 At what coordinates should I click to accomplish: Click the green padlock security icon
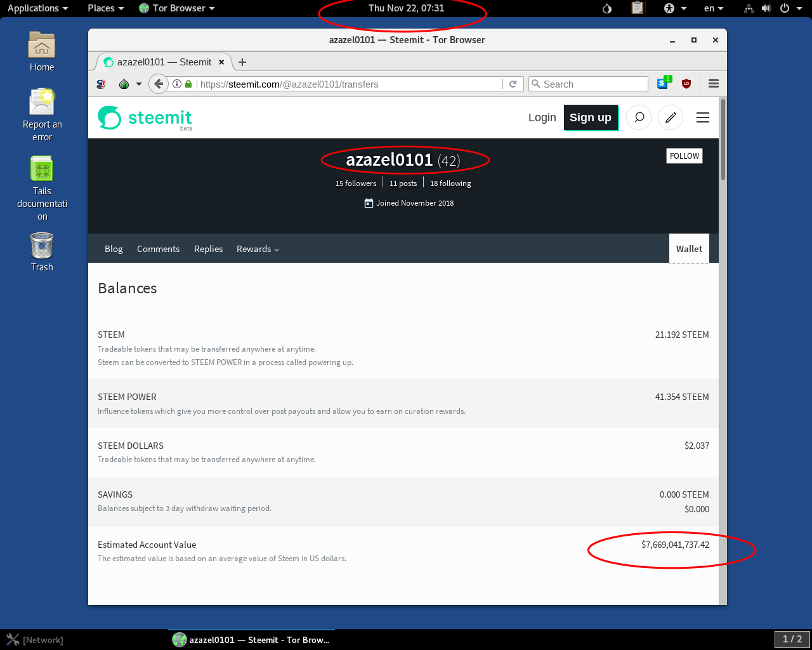pos(188,84)
